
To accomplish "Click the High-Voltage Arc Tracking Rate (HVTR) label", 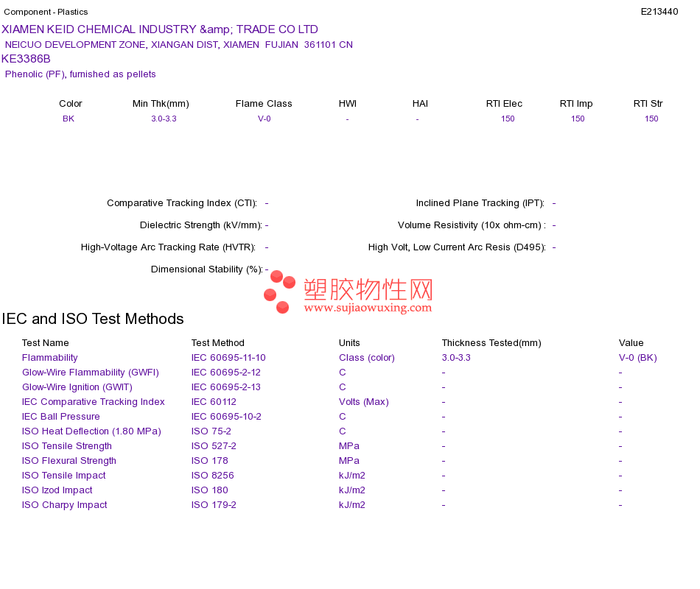I will (x=168, y=247).
